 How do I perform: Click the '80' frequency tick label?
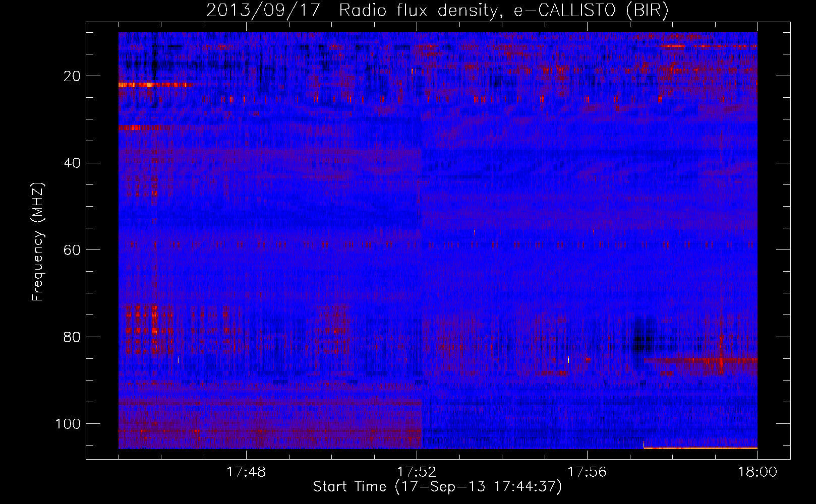tap(72, 337)
